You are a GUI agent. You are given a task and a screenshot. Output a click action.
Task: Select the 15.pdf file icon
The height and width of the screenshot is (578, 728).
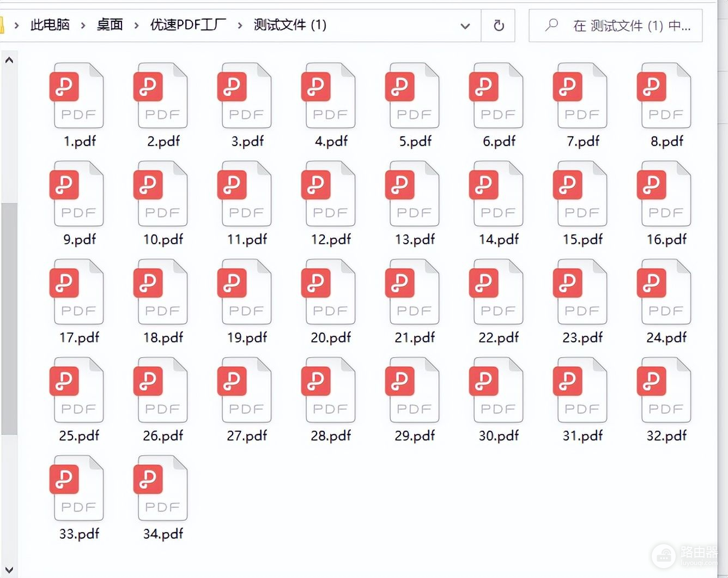(581, 194)
